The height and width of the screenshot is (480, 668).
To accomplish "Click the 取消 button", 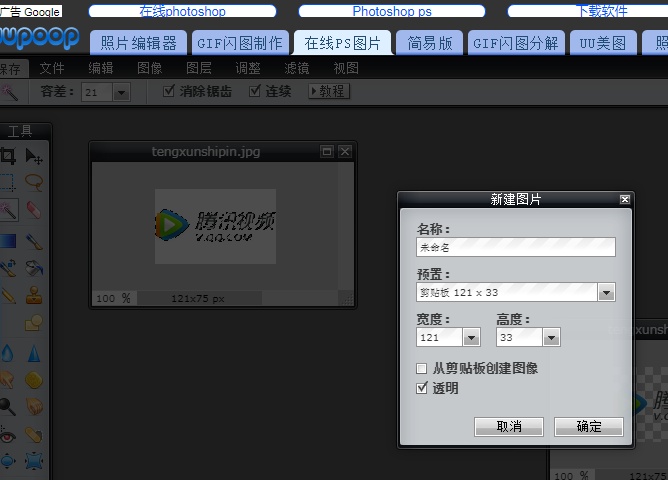I will pos(509,426).
